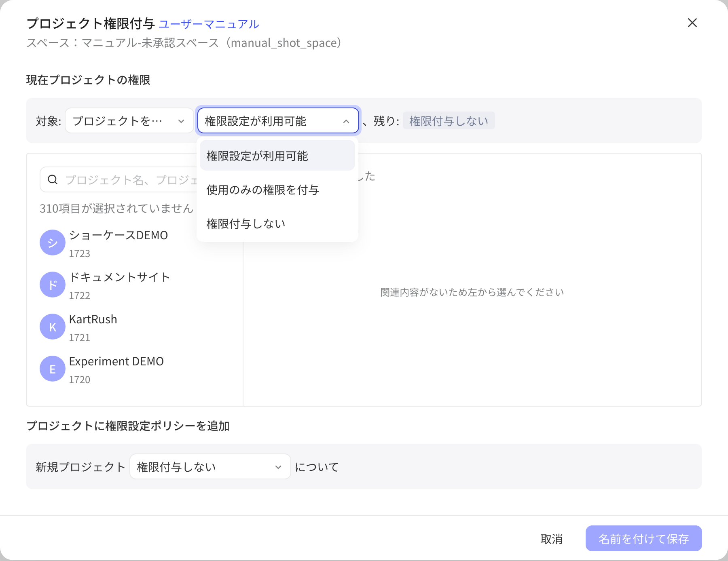The height and width of the screenshot is (561, 728).
Task: Select 権限設定が利用可能 from the dropdown list
Action: coord(277,156)
